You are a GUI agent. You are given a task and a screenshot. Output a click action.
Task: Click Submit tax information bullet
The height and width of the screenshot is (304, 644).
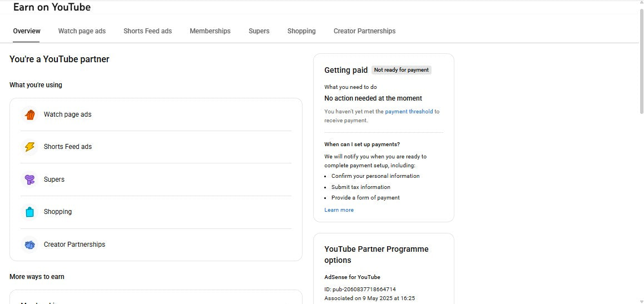point(360,187)
